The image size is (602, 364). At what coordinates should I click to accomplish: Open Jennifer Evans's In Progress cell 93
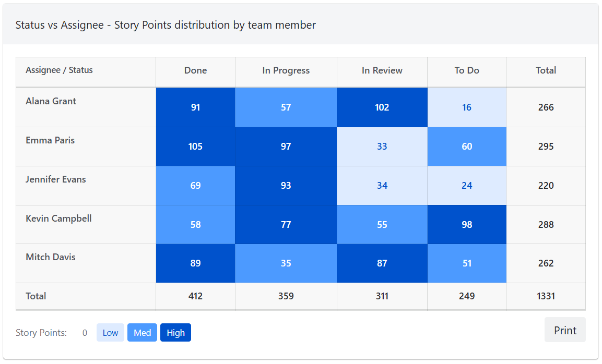(x=286, y=186)
